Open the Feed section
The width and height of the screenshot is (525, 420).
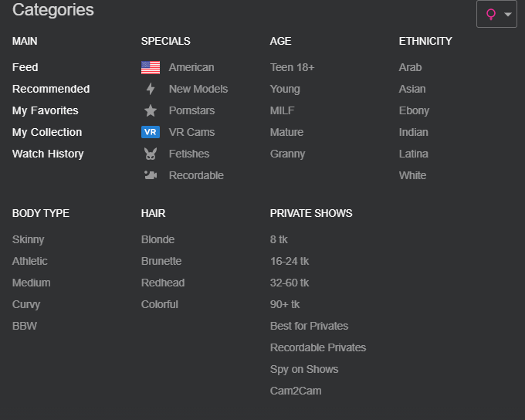[25, 67]
